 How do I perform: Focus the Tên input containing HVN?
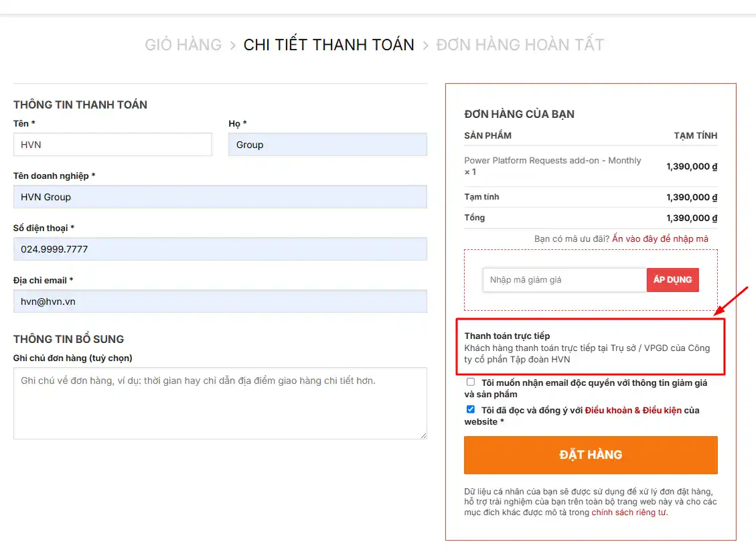(112, 145)
